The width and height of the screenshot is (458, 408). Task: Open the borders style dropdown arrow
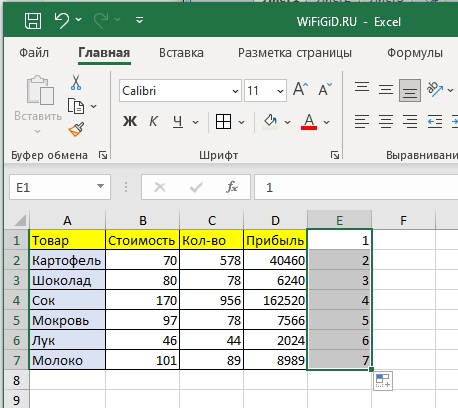[242, 122]
